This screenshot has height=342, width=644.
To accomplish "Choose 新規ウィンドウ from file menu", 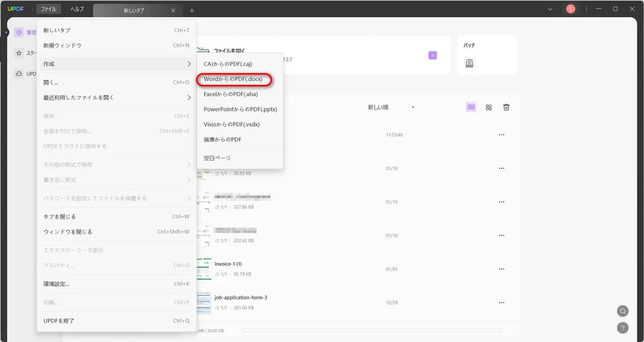I will [x=116, y=46].
